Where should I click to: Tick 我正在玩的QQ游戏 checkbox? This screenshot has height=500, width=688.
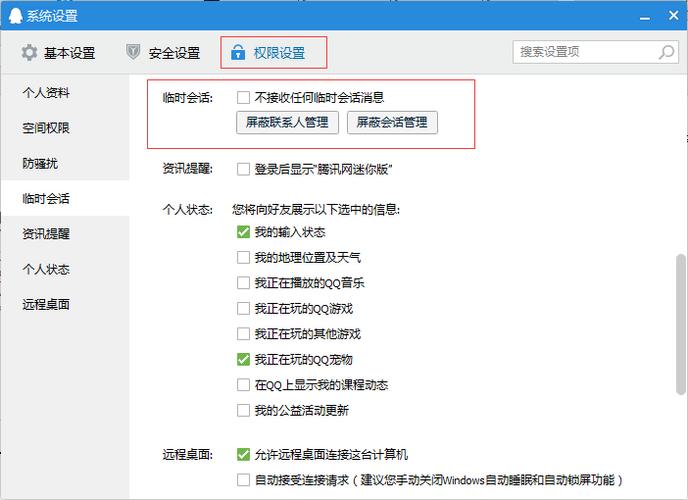(243, 308)
